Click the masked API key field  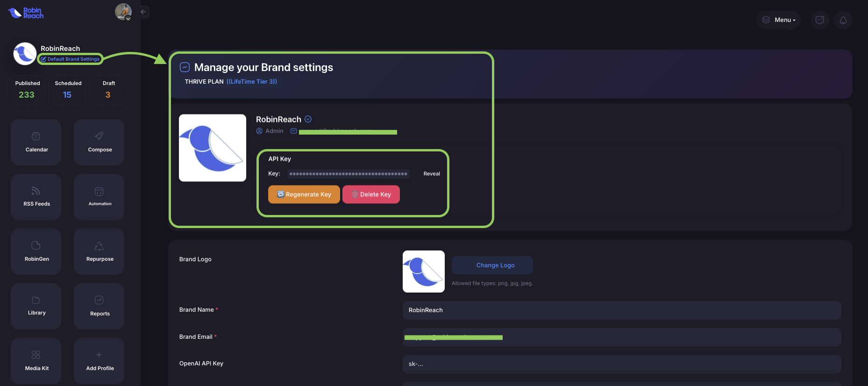click(349, 174)
